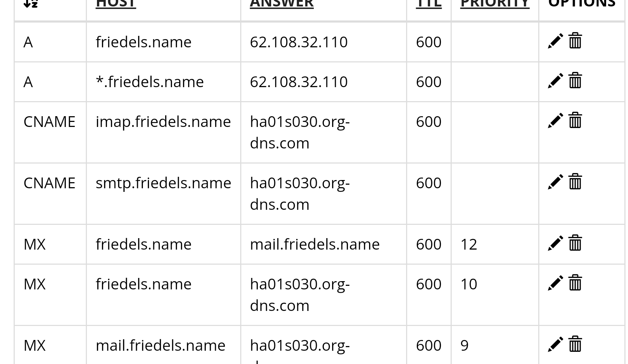Sort records by the type column arrow

31,4
